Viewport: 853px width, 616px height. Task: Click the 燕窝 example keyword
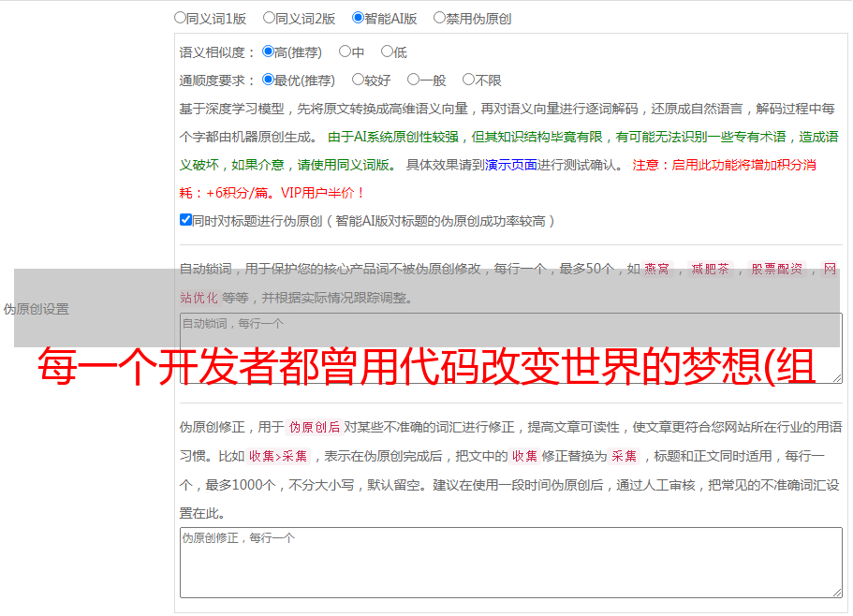(x=657, y=269)
